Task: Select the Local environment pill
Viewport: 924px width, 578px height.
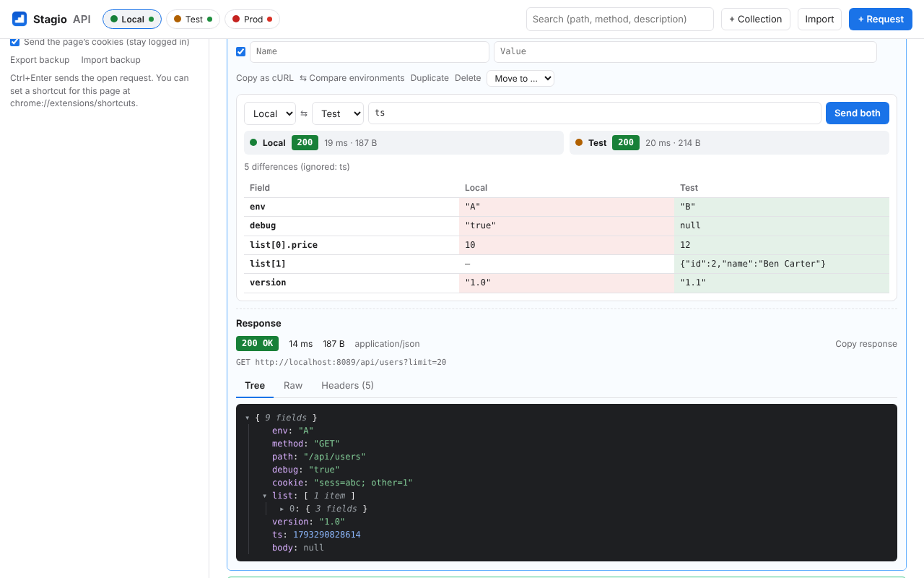Action: [132, 20]
